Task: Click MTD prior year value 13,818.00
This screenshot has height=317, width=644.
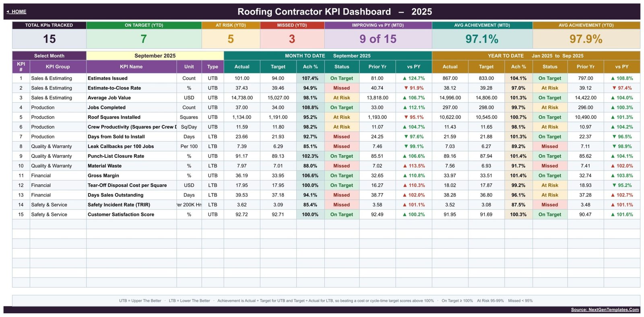Action: click(378, 98)
